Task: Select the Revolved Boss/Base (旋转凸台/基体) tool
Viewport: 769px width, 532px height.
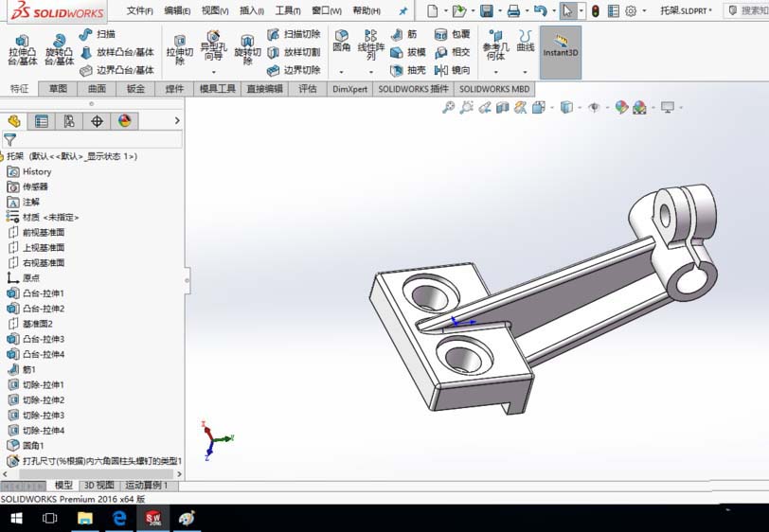Action: (60, 50)
